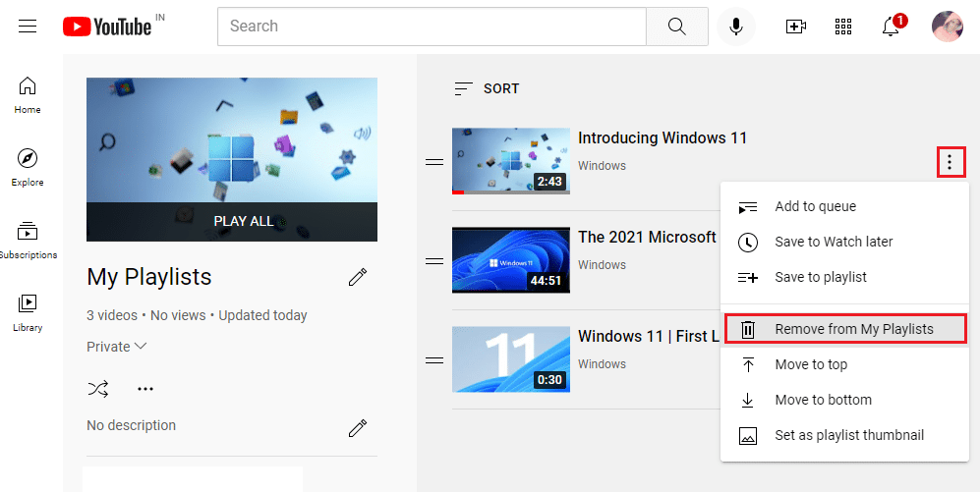980x492 pixels.
Task: Choose Add to queue
Action: tap(844, 206)
